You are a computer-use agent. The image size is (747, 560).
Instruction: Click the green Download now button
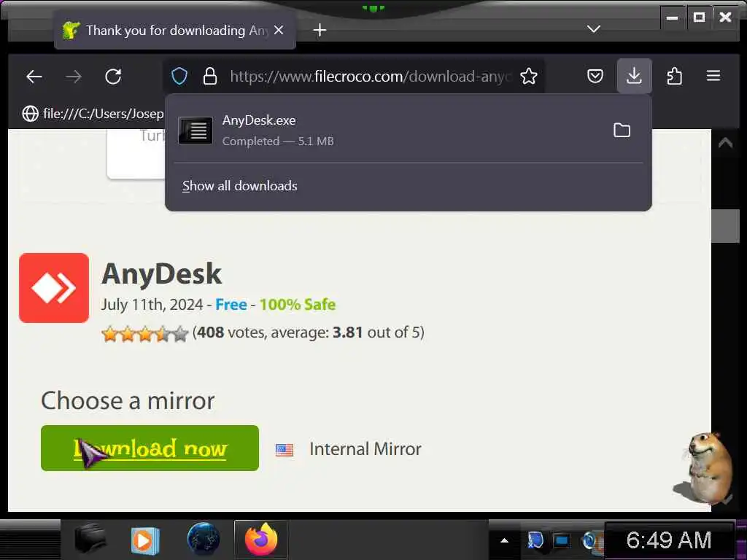click(x=150, y=448)
